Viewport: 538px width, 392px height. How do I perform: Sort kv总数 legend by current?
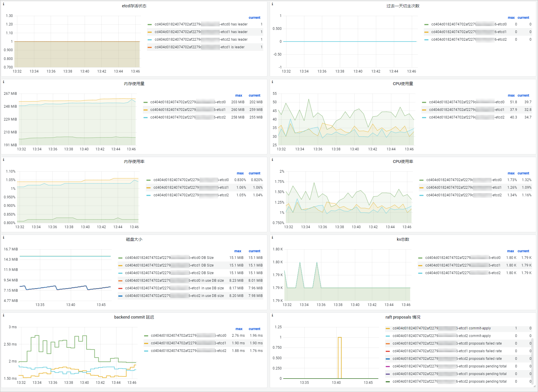click(523, 251)
